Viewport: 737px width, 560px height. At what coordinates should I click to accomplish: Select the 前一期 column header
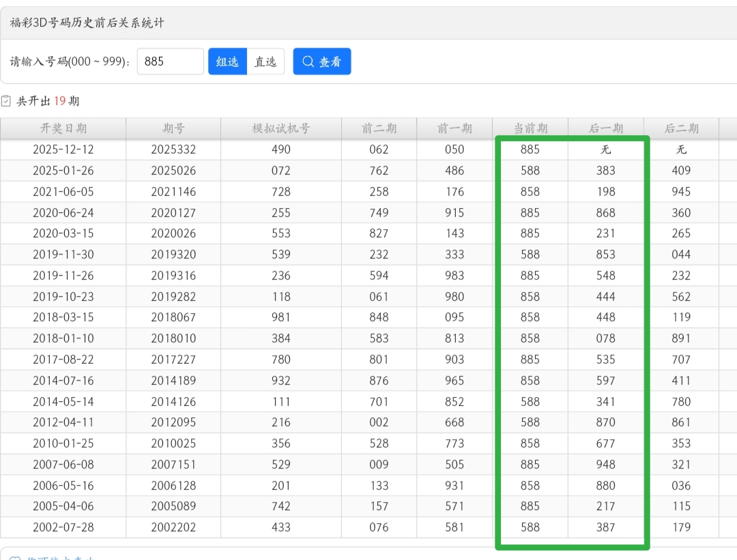(x=454, y=128)
